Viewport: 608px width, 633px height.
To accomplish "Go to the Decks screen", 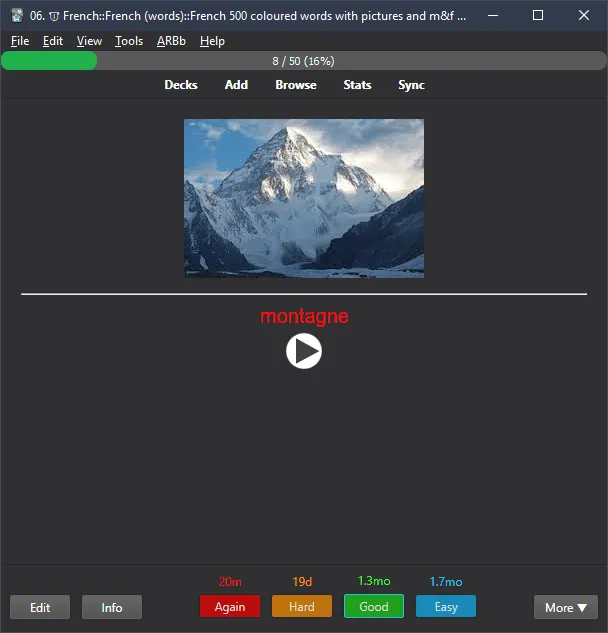I will click(181, 85).
